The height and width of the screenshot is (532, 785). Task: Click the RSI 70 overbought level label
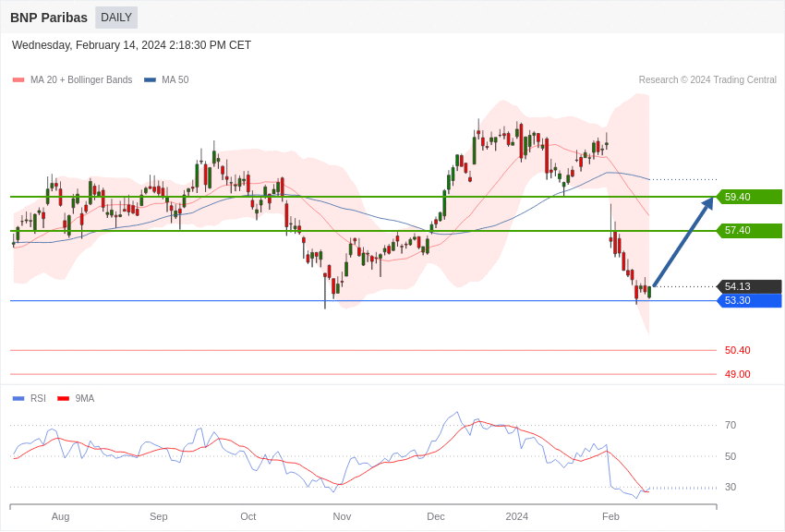click(731, 425)
